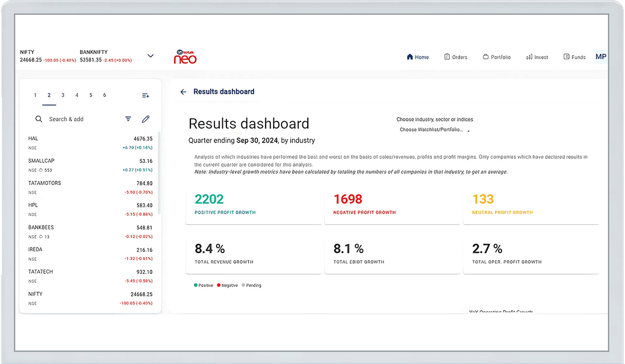This screenshot has width=625, height=364.
Task: Open Choose Watchlist/Portfolio dropdown
Action: (434, 130)
